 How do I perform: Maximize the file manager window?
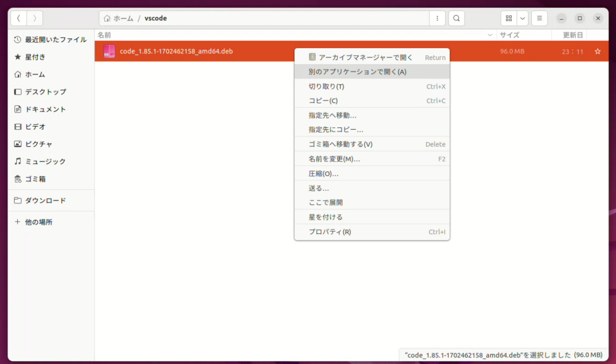point(580,18)
